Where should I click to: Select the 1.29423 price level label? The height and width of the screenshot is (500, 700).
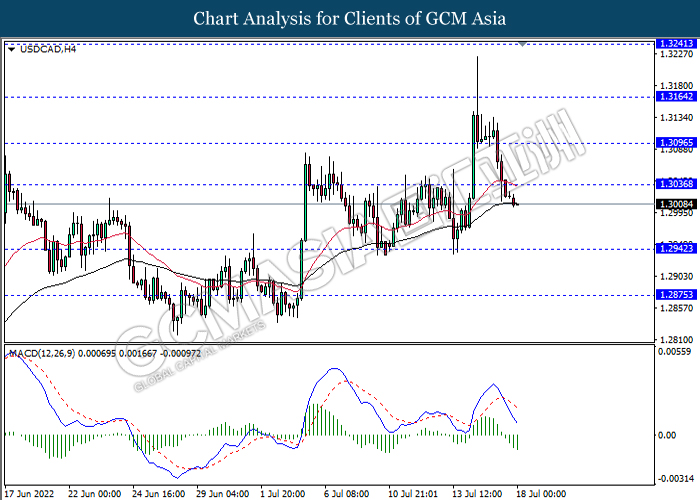(x=676, y=248)
